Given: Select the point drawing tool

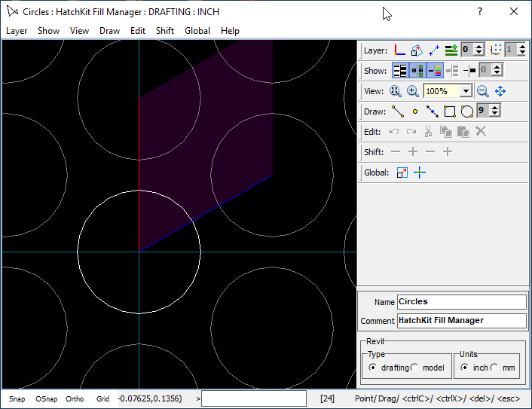Looking at the screenshot, I should coord(414,111).
